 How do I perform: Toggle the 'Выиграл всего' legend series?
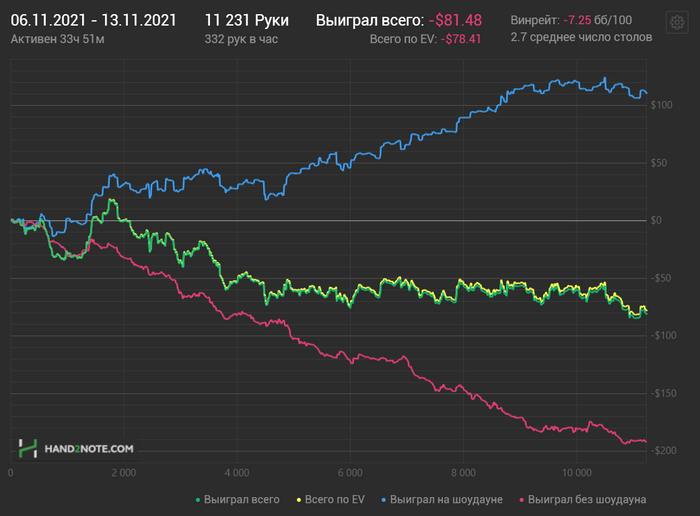coord(238,499)
